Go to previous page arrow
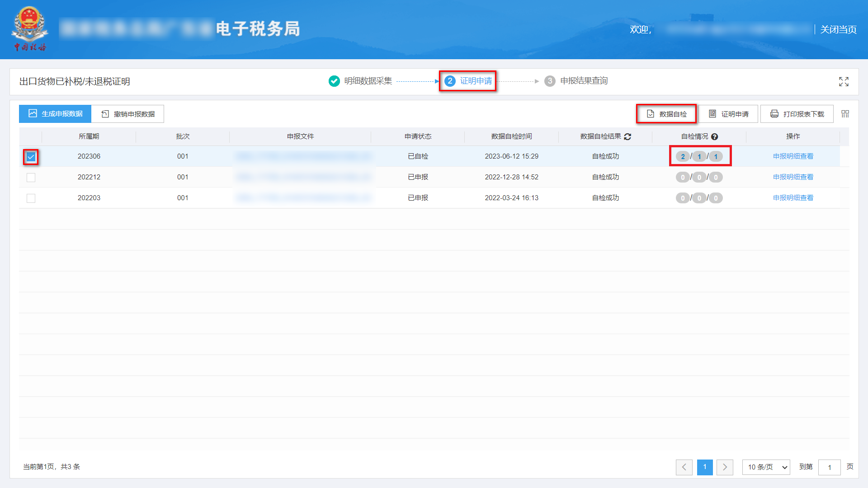The image size is (868, 488). (x=684, y=467)
